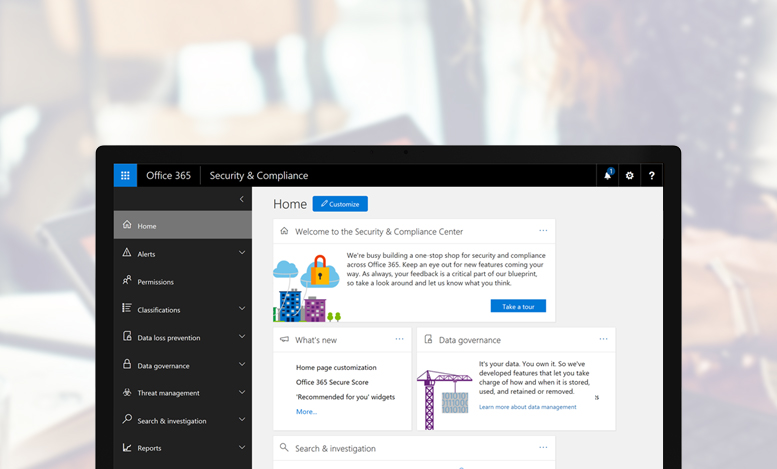Collapse the left navigation pane

click(x=242, y=199)
